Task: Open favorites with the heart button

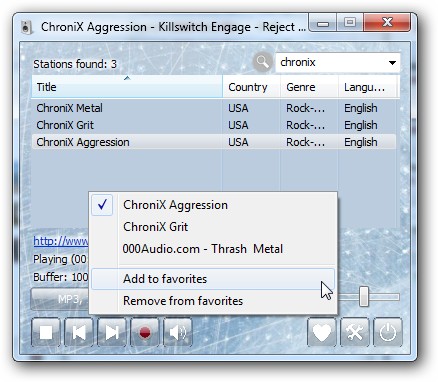Action: (x=322, y=332)
